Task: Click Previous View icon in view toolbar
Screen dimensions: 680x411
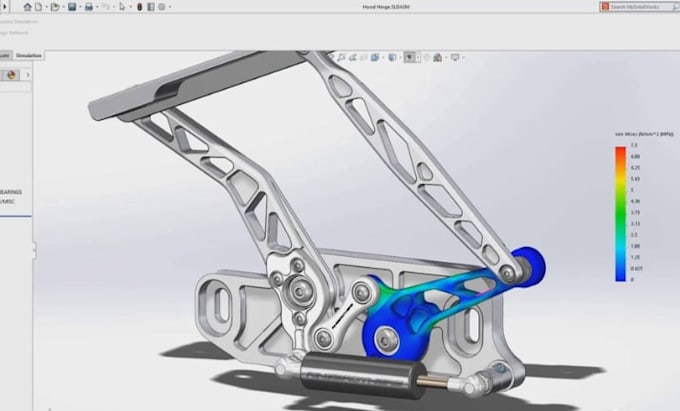Action: (x=353, y=57)
